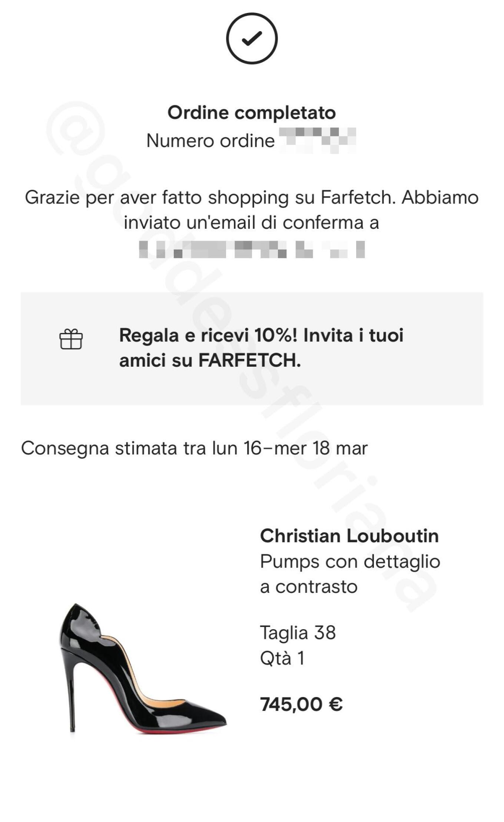Click the Christian Louboutin brand name

pos(349,536)
